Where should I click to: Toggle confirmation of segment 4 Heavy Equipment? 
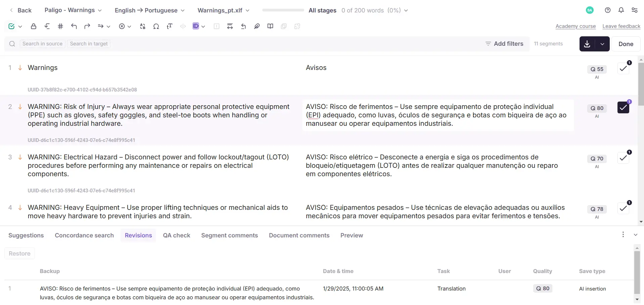coord(624,208)
